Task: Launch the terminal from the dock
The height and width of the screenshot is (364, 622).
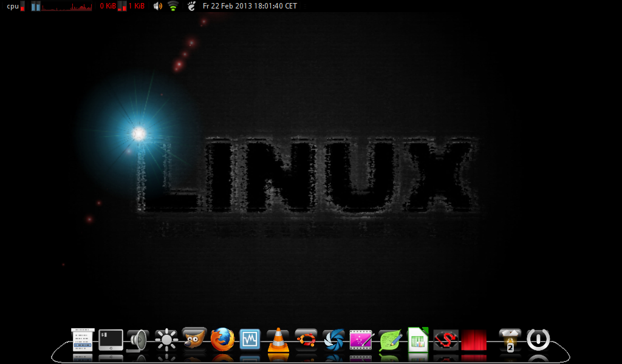Action: coord(111,340)
